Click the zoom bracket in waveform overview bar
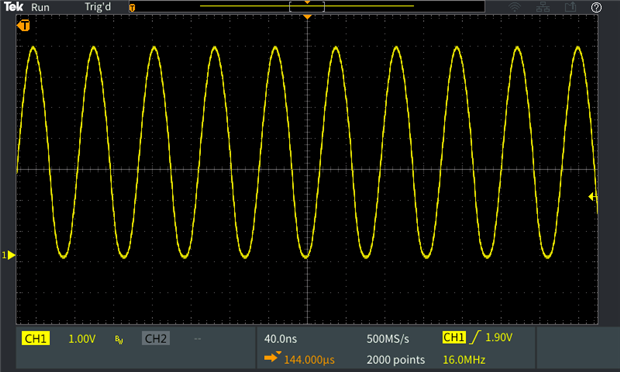The height and width of the screenshot is (372, 620). [x=307, y=6]
